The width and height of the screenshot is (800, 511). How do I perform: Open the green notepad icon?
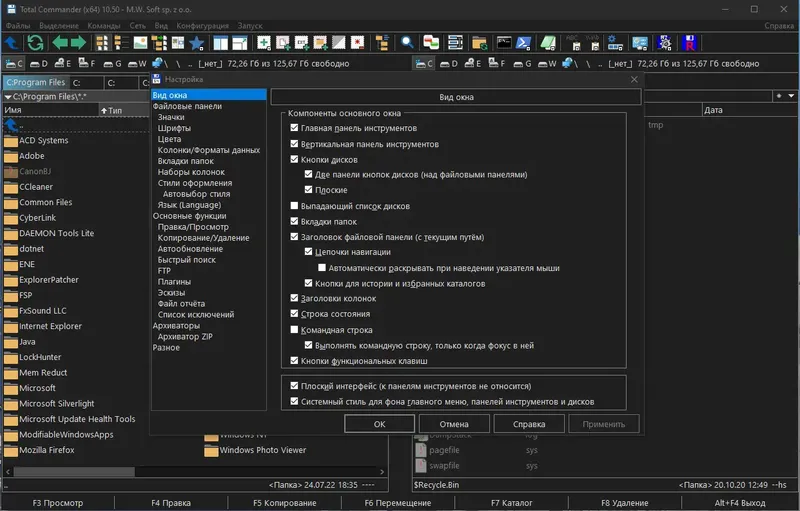point(548,43)
